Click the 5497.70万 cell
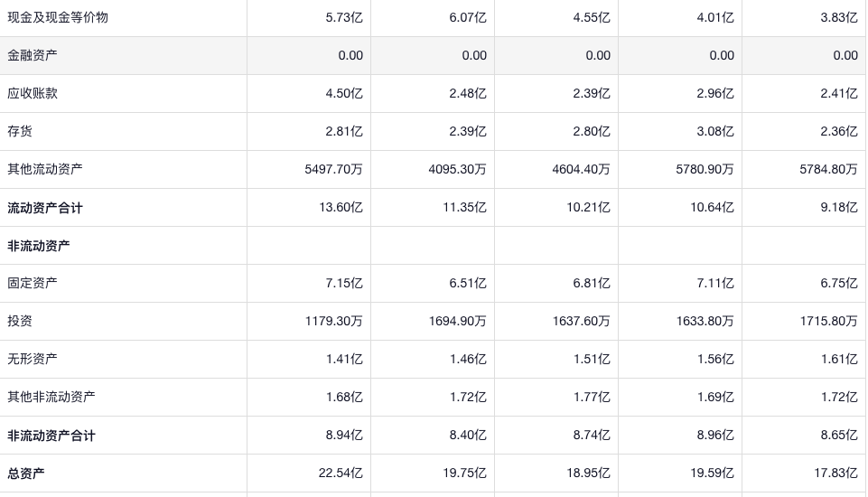 pyautogui.click(x=334, y=169)
